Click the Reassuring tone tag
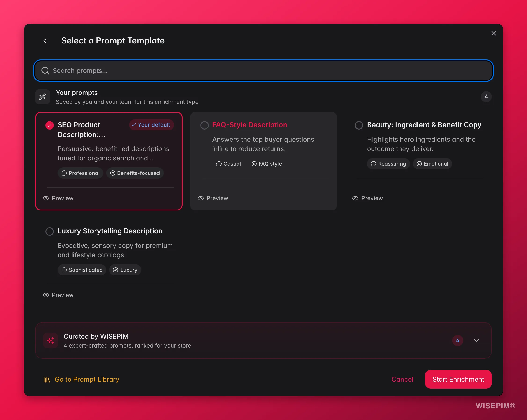The image size is (527, 420). [x=388, y=164]
